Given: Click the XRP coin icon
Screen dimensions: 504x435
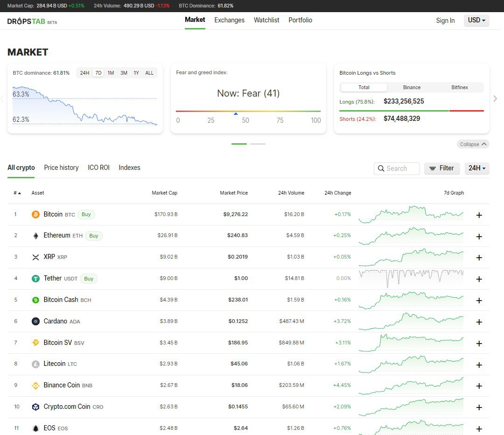Looking at the screenshot, I should point(35,257).
